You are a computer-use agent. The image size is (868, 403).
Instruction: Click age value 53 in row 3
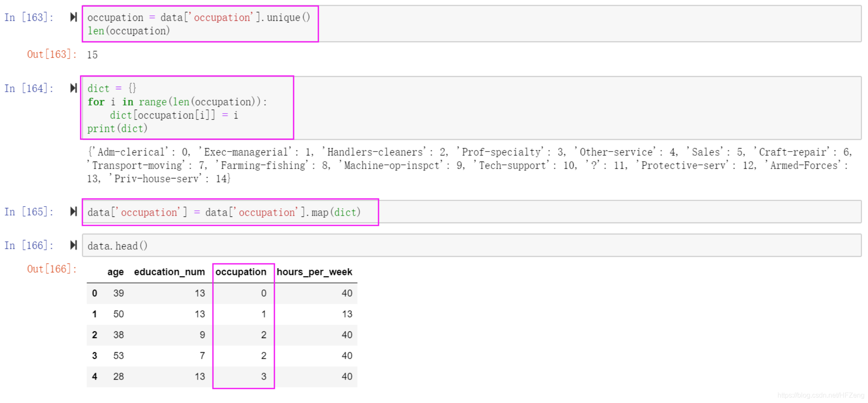[119, 356]
